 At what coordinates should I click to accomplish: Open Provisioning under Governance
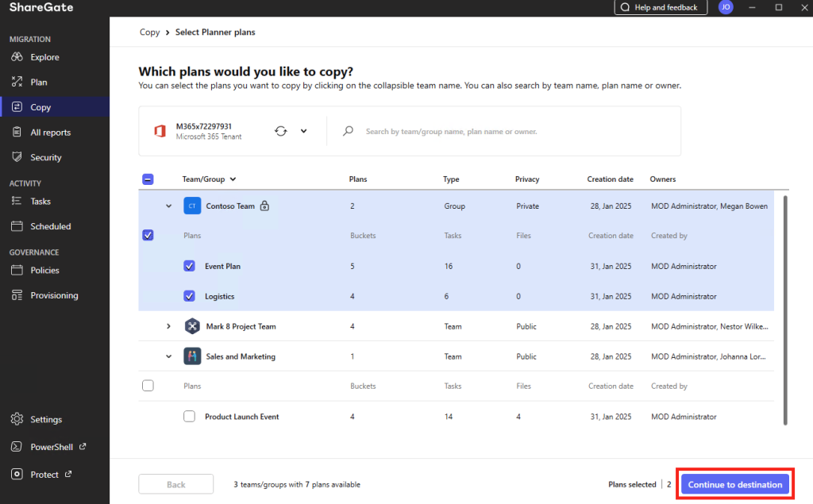coord(55,295)
